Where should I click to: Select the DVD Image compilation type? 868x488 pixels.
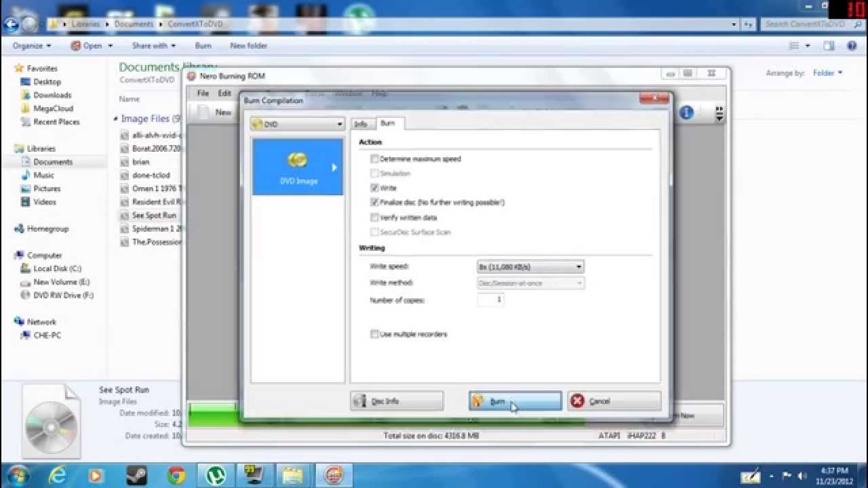pos(298,167)
